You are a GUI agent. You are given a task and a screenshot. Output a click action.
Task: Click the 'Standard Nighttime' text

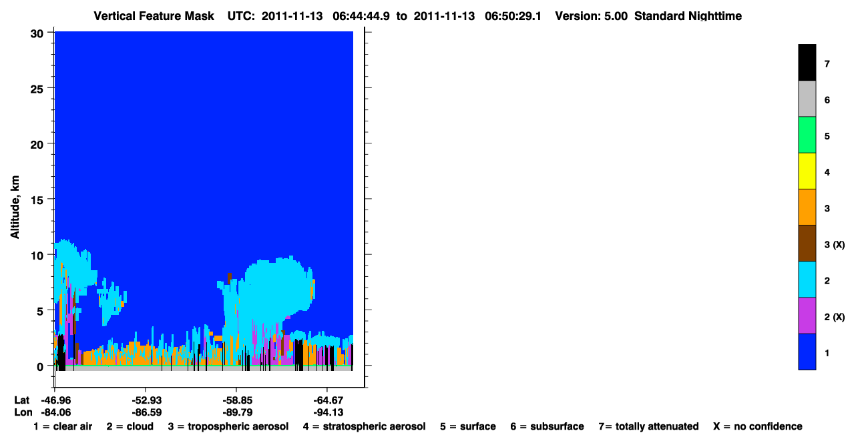[x=688, y=15]
